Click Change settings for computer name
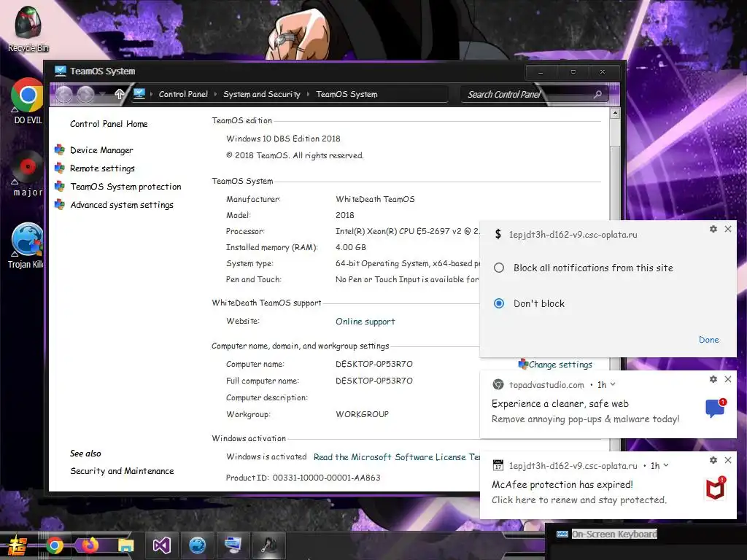Screen dimensions: 747x560 [560, 365]
